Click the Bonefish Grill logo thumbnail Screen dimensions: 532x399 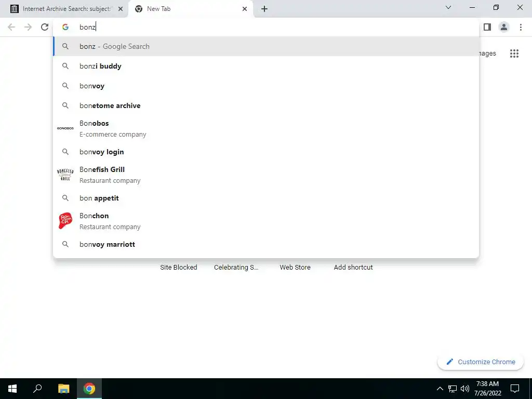[x=65, y=175]
